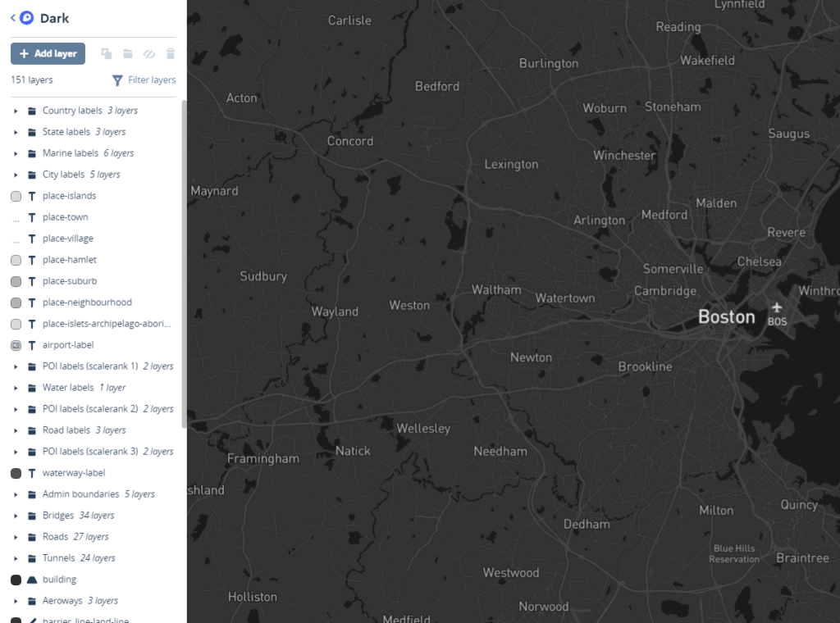Open the Filter layers option

144,80
